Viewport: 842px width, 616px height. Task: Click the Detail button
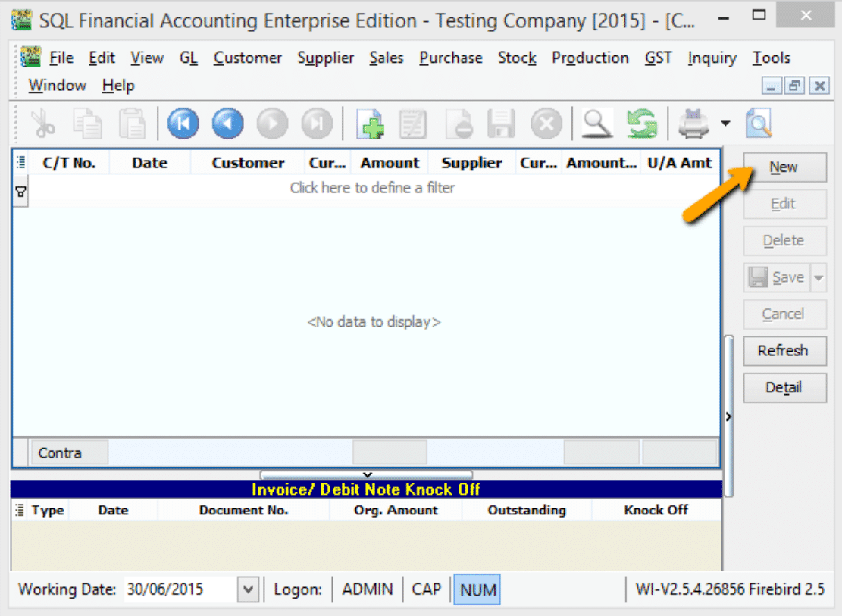(x=784, y=387)
